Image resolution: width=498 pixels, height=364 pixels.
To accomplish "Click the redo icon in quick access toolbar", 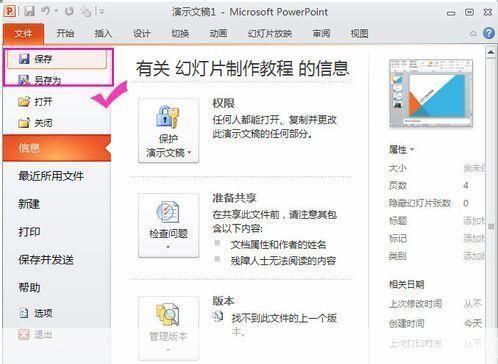I will tap(69, 12).
